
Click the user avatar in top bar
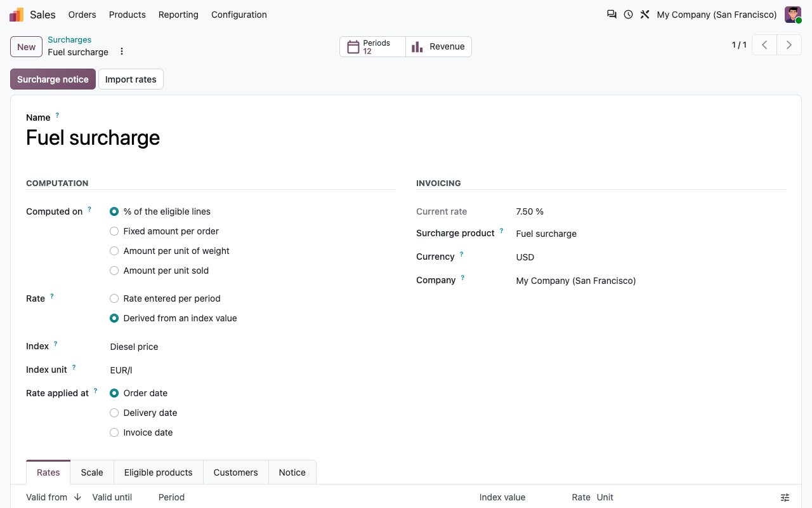[x=793, y=15]
